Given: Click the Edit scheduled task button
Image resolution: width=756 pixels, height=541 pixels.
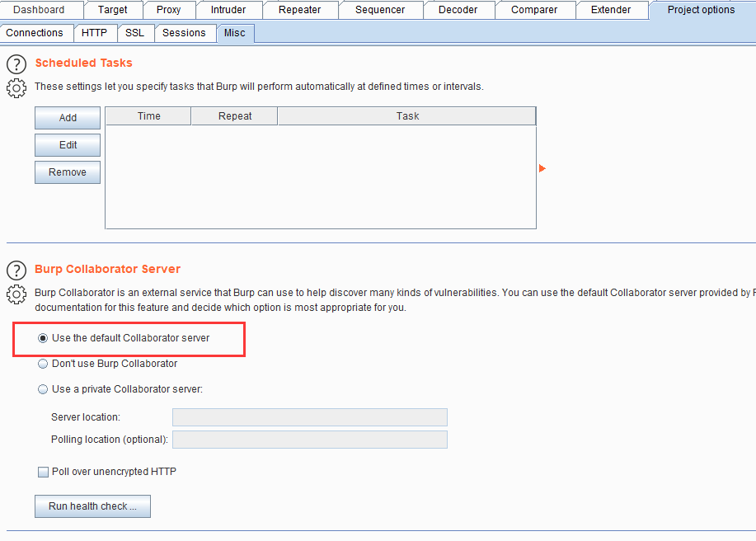Looking at the screenshot, I should pos(68,145).
